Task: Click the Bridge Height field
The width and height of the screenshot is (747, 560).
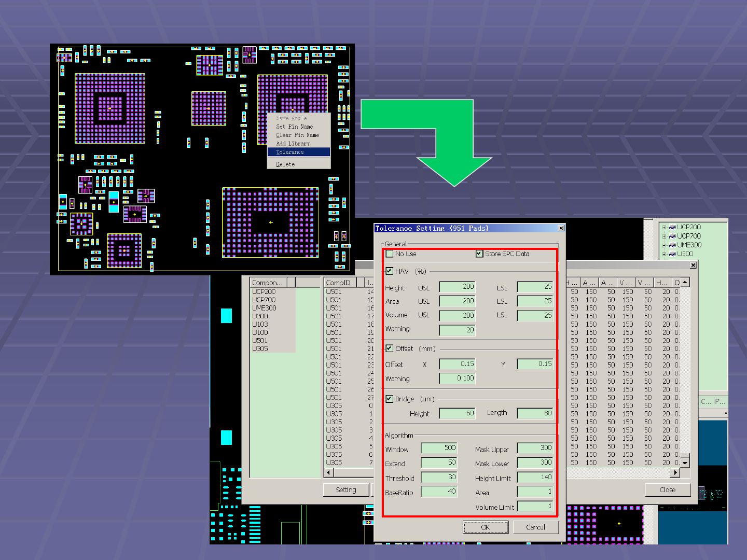Action: coord(458,414)
